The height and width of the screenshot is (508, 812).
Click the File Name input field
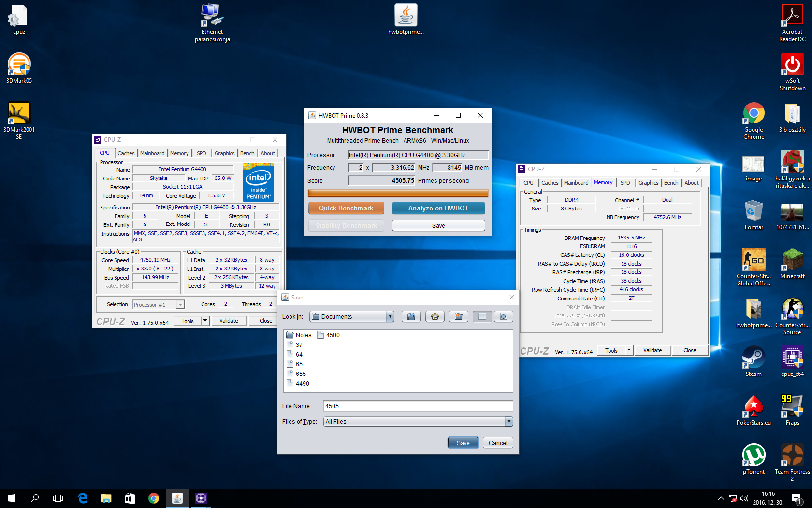418,406
